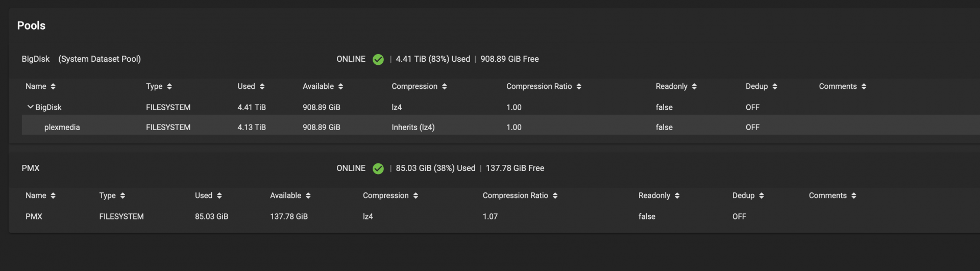Sort PMX table by Readonly arrows
The height and width of the screenshot is (271, 980).
point(677,196)
